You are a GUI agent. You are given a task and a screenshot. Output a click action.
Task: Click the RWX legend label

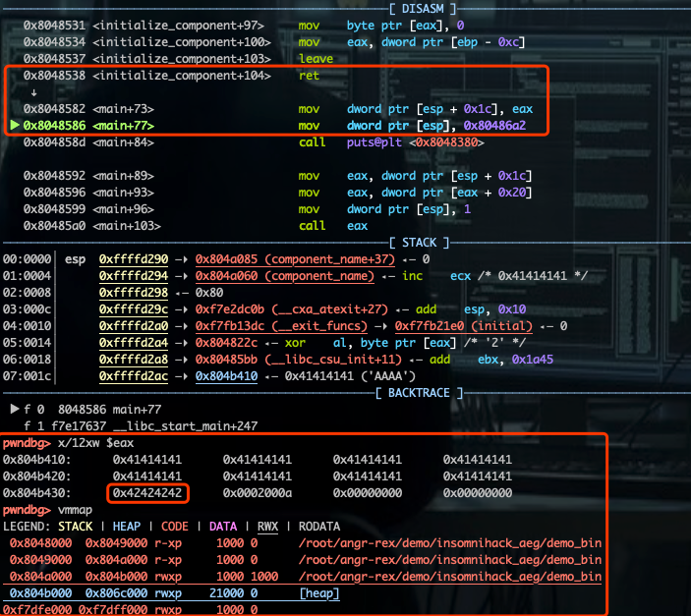[x=268, y=527]
